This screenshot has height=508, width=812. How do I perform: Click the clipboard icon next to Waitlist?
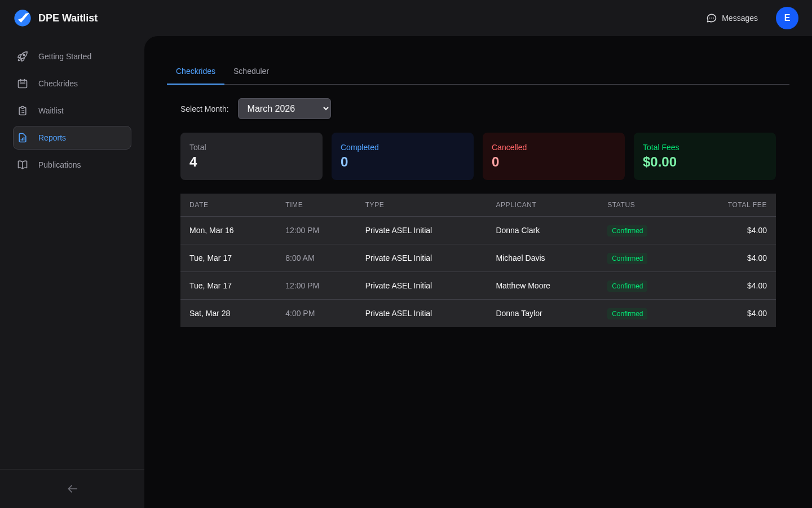click(23, 111)
